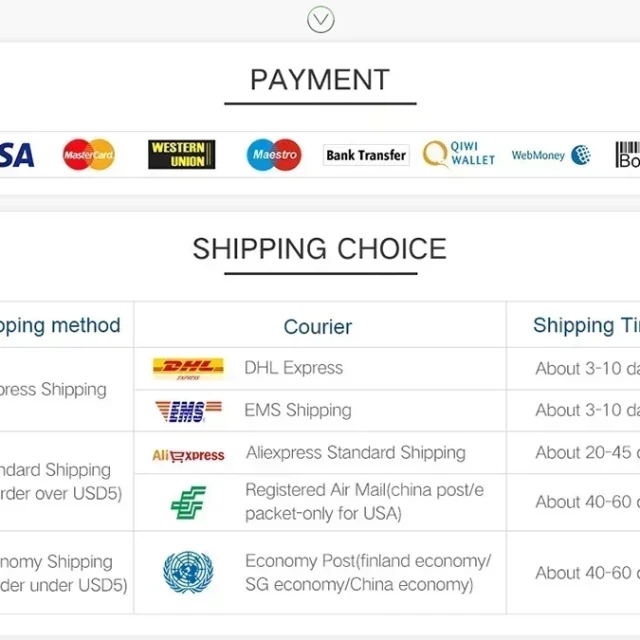Collapse section with the down chevron circle
The width and height of the screenshot is (640, 640).
pos(320,19)
